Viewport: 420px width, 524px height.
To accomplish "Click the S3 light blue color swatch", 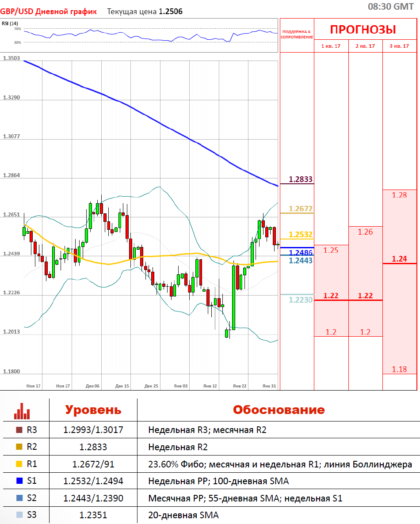I will [x=19, y=515].
